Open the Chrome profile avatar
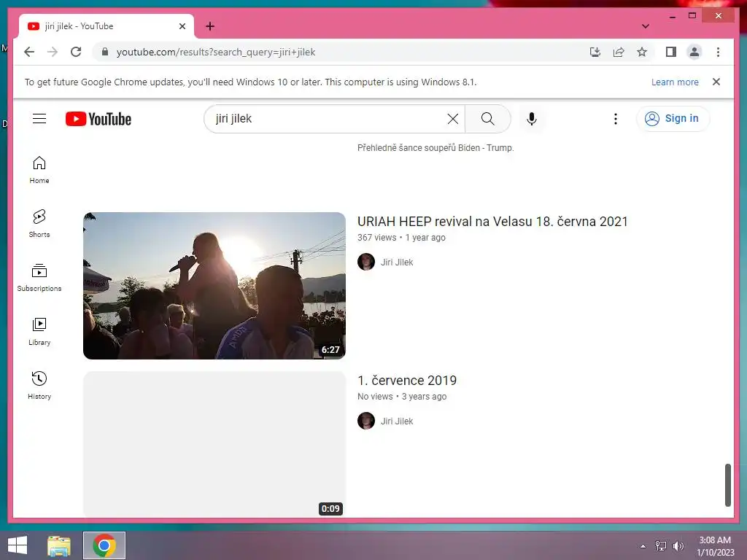The width and height of the screenshot is (747, 560). point(694,52)
